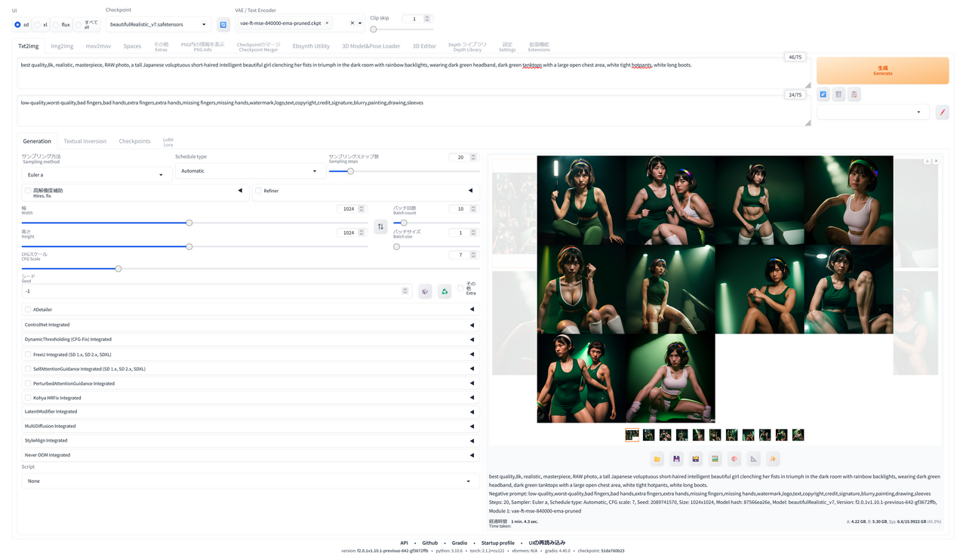Image resolution: width=966 pixels, height=560 pixels.
Task: Swap width and height with the arrows icon
Action: (380, 226)
